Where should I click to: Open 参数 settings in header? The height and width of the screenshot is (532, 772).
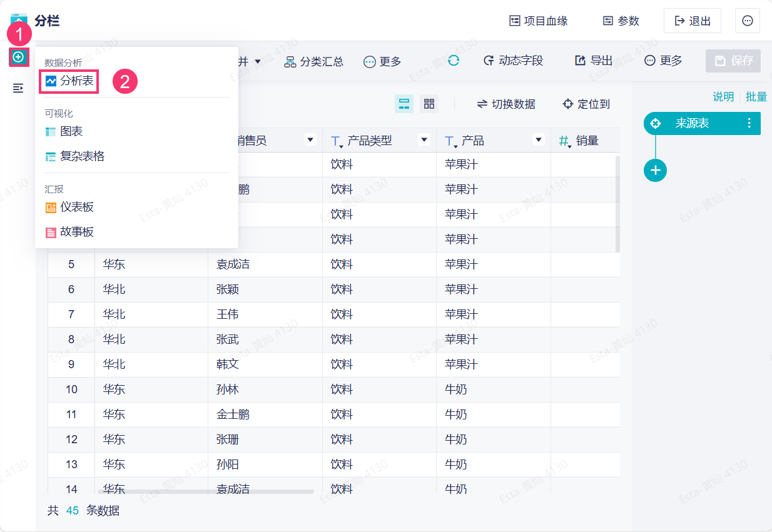coord(621,21)
